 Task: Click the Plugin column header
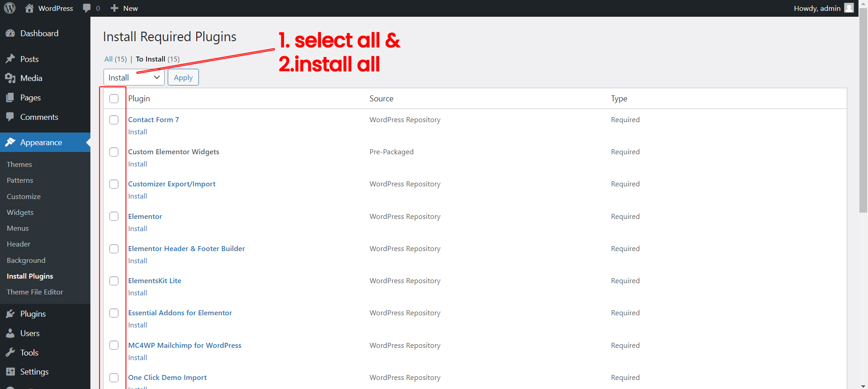pyautogui.click(x=139, y=99)
